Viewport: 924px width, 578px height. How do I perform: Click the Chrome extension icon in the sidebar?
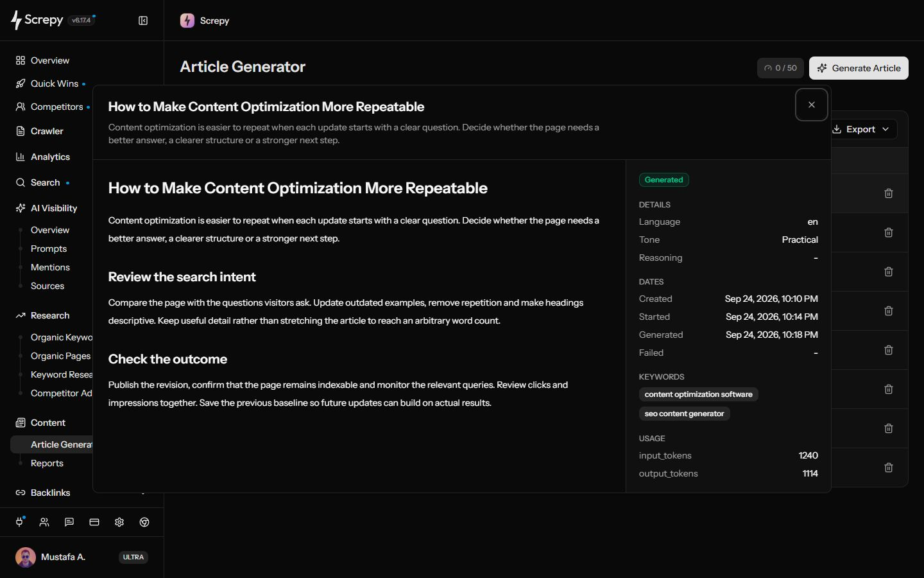[144, 522]
